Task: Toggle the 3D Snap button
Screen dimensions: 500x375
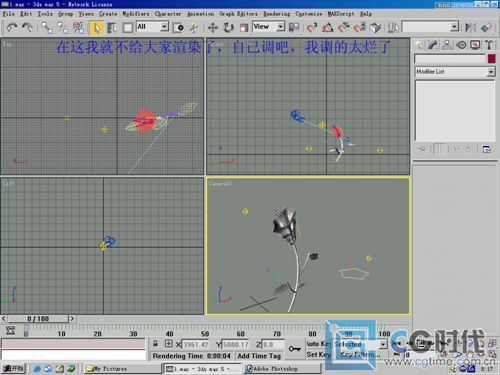Action: coord(312,27)
